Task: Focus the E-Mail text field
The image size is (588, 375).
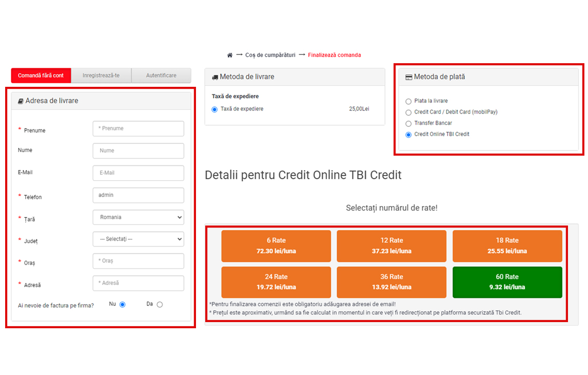Action: point(138,173)
